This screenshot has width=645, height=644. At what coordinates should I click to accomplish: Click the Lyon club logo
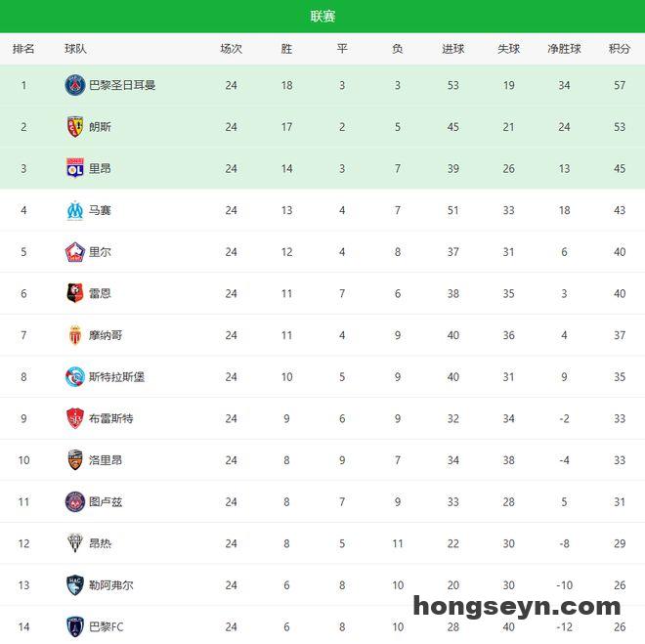coord(75,168)
